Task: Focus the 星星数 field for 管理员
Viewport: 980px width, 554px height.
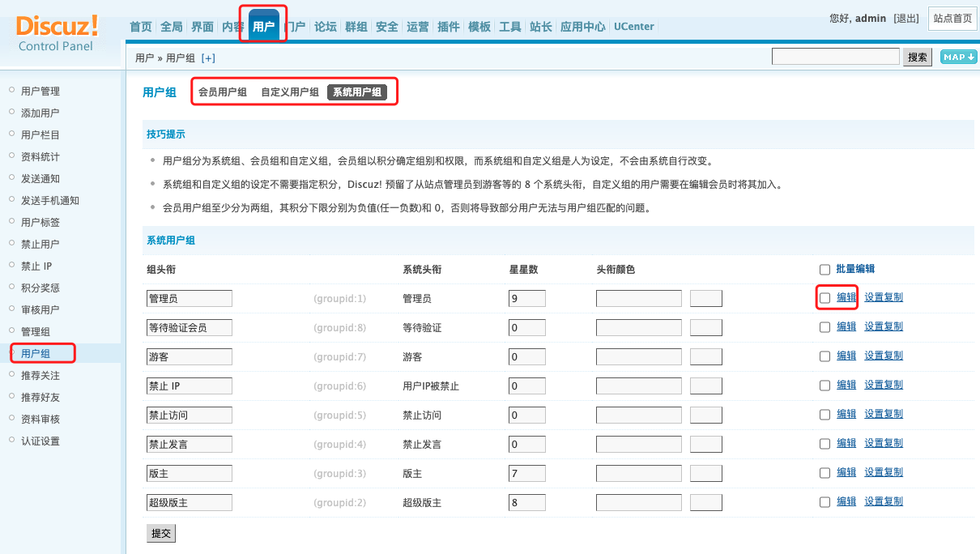Action: pyautogui.click(x=526, y=299)
